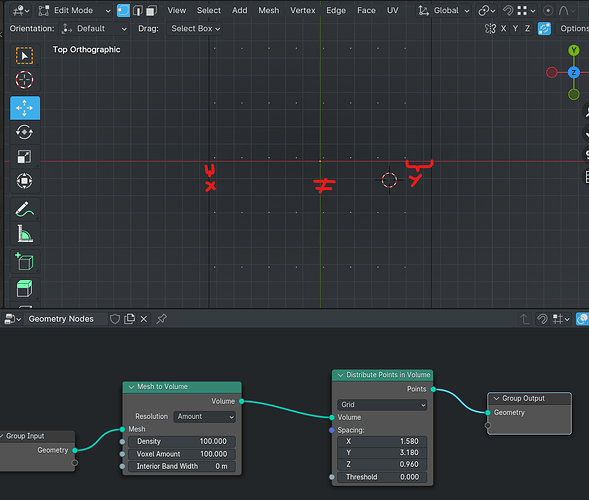The image size is (589, 500).
Task: Activate the Add Cube tool
Action: pos(24,261)
